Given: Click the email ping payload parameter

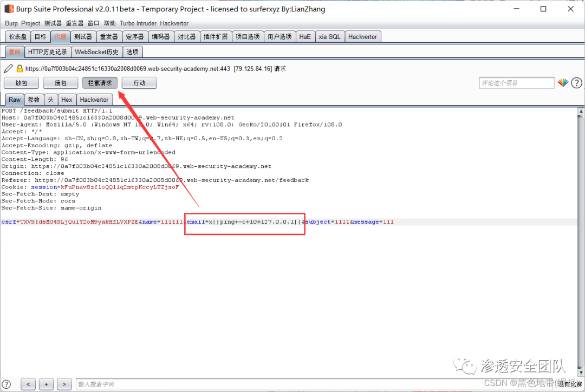Looking at the screenshot, I should (x=245, y=222).
